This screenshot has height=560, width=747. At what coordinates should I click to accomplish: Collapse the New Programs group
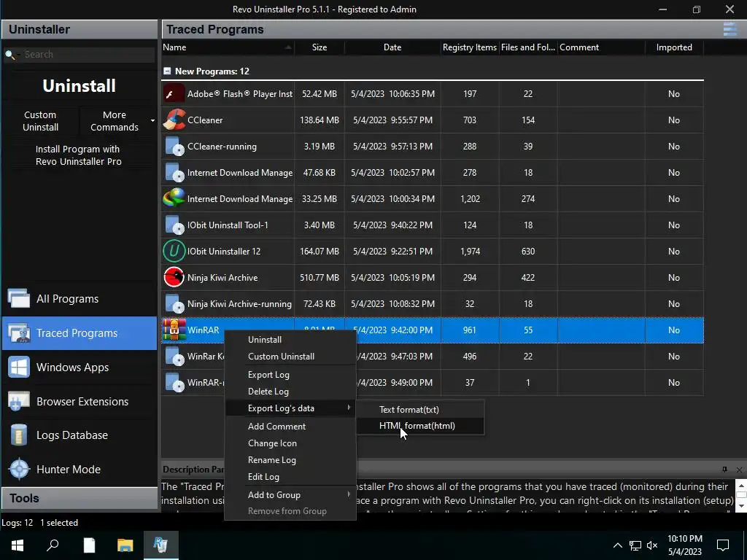167,71
